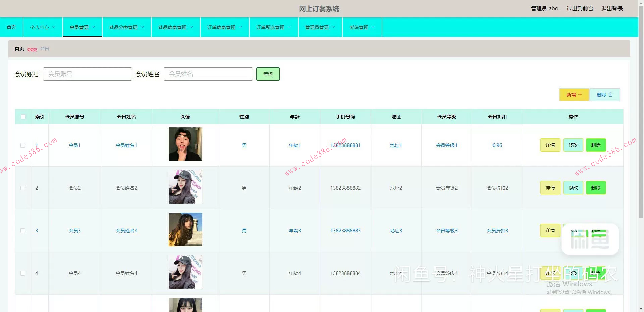
Task: Open 详情 for row 会员2
Action: pos(550,188)
